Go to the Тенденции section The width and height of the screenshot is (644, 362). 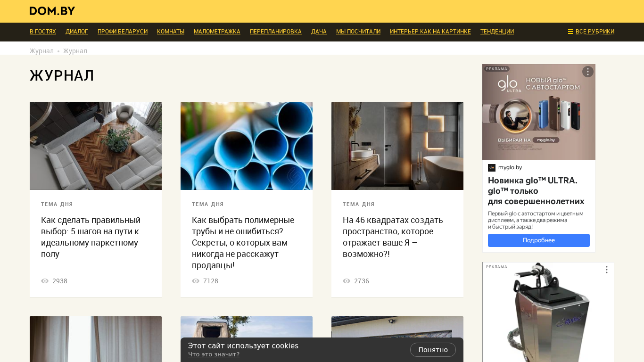tap(497, 32)
